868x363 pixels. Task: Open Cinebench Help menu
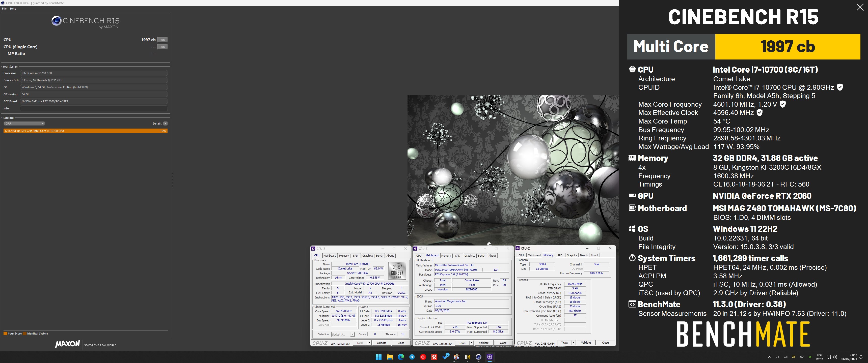[13, 9]
